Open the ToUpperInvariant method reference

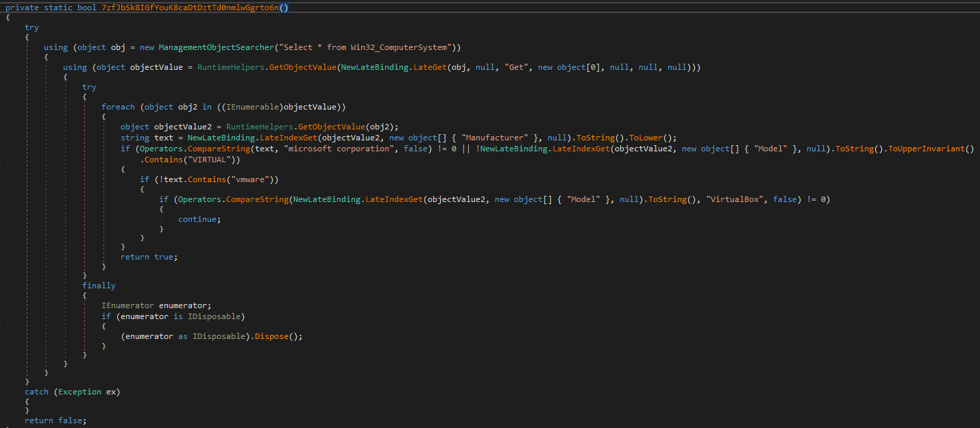pos(930,149)
